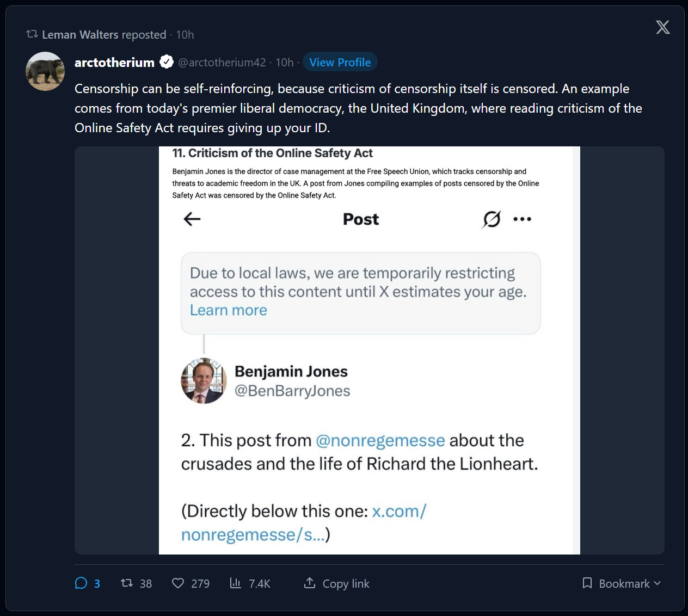The height and width of the screenshot is (616, 688).
Task: Click the X logo icon
Action: pos(662,27)
